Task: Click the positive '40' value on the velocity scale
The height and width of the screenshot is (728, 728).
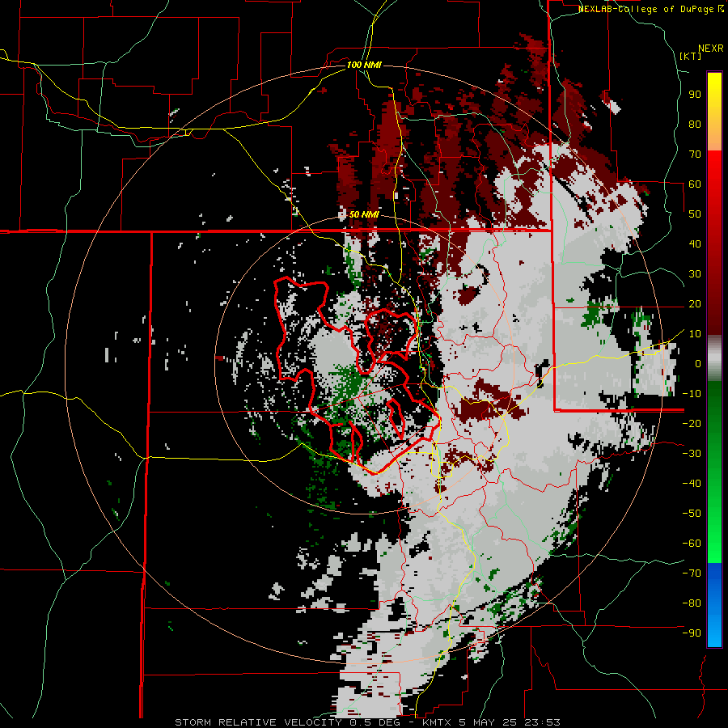Action: pyautogui.click(x=695, y=243)
